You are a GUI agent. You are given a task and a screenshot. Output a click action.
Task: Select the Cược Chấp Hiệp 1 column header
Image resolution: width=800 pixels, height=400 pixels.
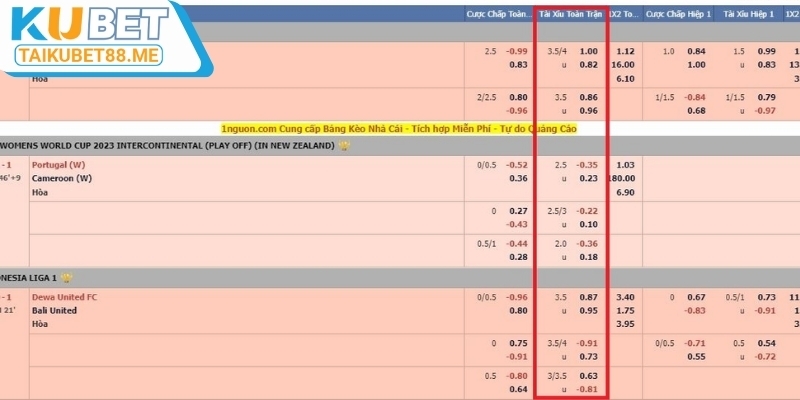[x=678, y=14]
